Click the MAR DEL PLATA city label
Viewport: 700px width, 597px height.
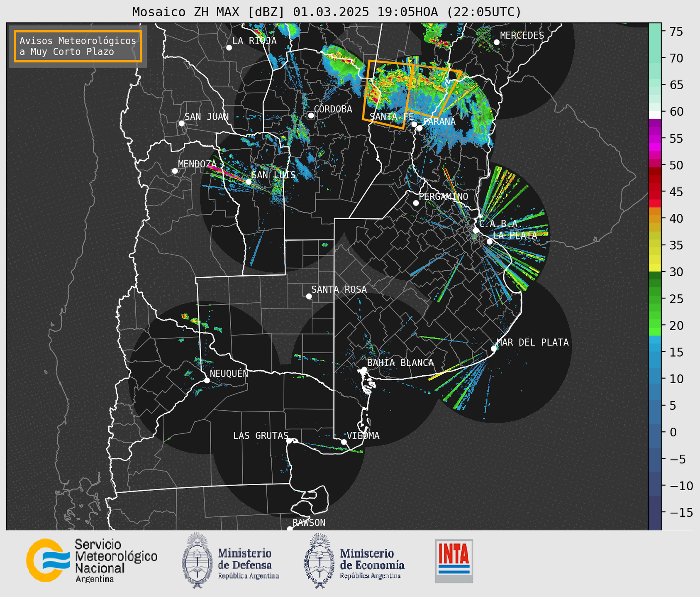pos(532,342)
